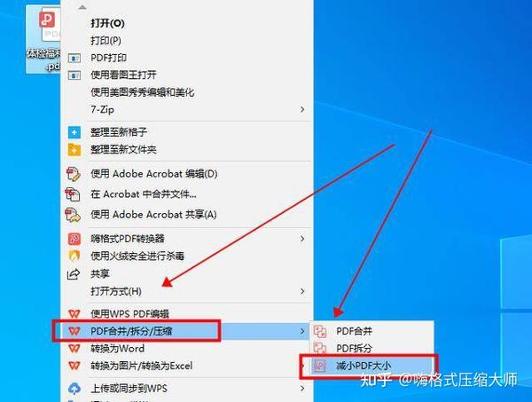Expand the 嗨格式PDF转换器 submenu arrow
Screen dimensions: 532x402
302,239
